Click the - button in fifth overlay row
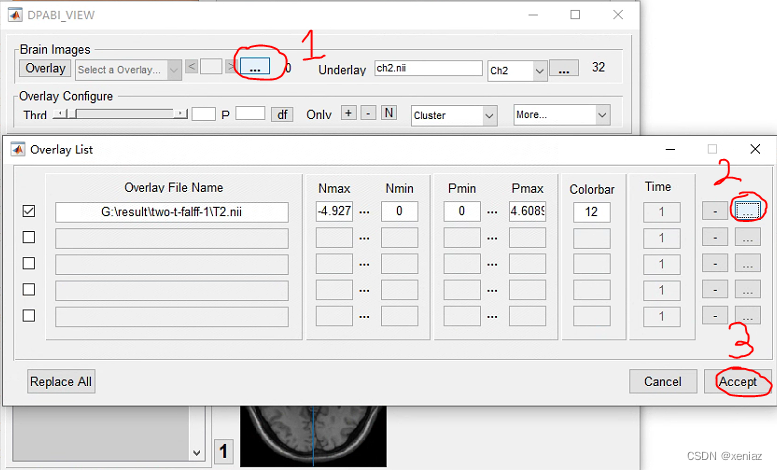 715,315
